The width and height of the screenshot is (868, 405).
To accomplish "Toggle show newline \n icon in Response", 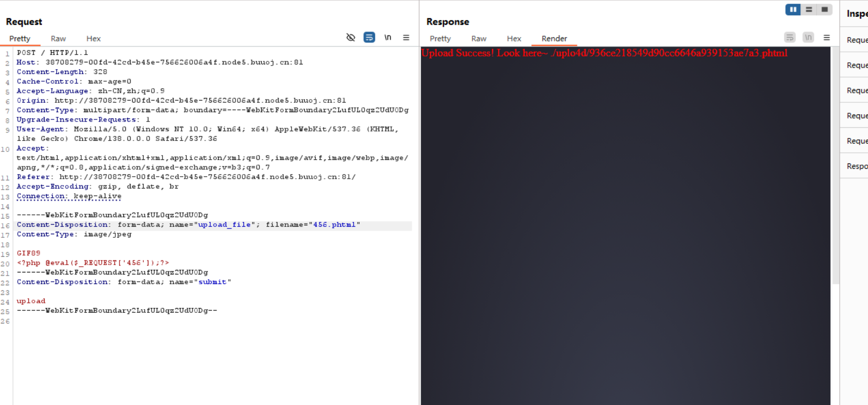I will 808,38.
